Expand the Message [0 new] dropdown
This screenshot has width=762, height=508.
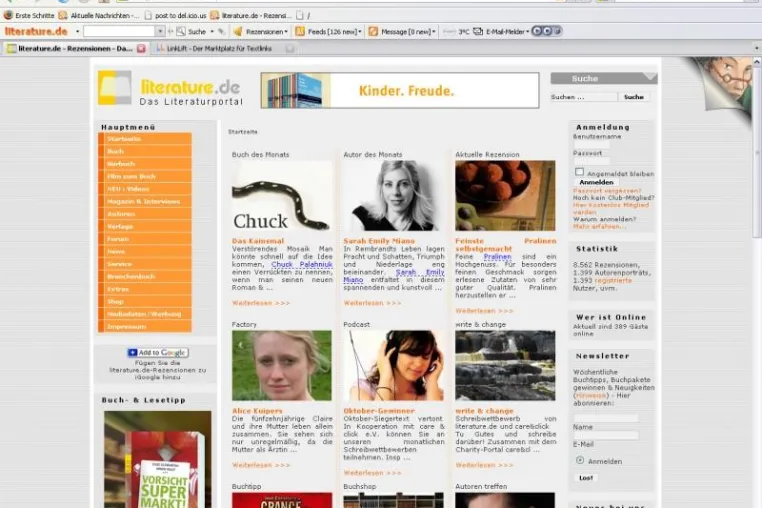pyautogui.click(x=434, y=32)
